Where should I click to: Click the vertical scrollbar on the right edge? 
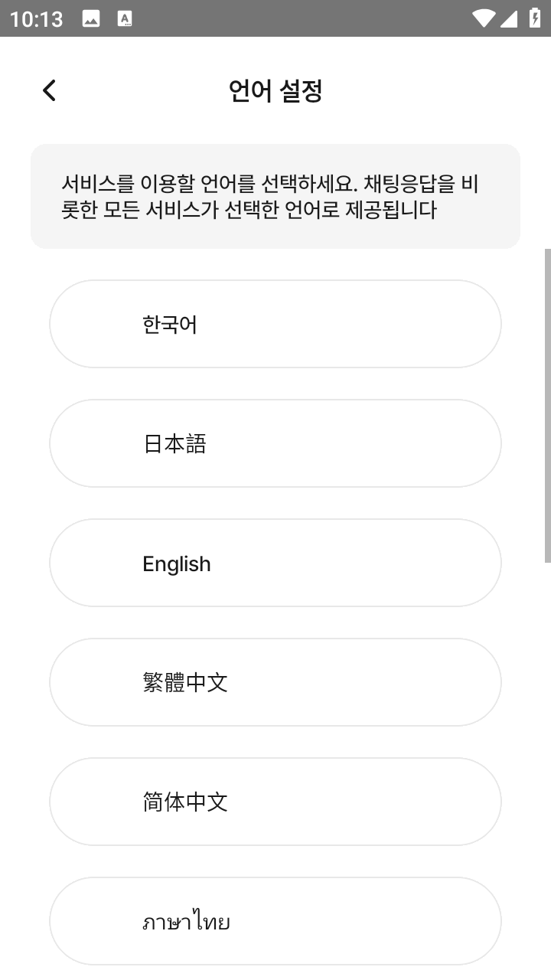point(547,406)
